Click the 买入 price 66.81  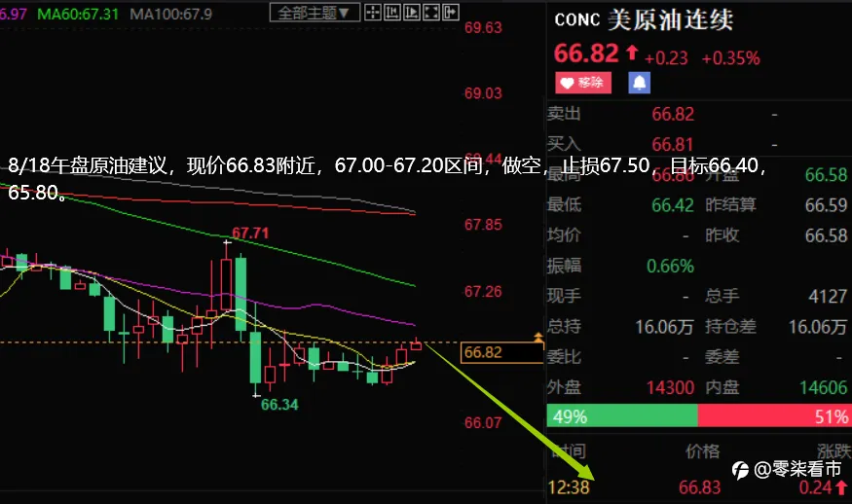pyautogui.click(x=673, y=144)
